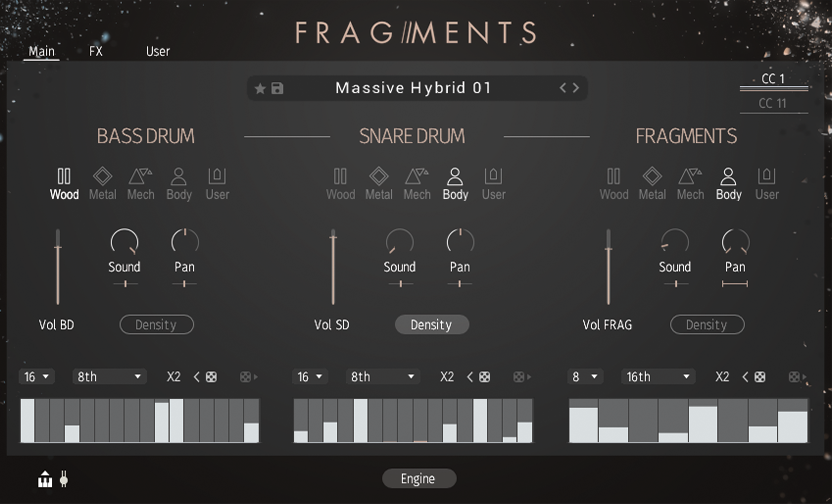
Task: Randomize Bass Drum pattern with dice icon
Action: [x=211, y=377]
